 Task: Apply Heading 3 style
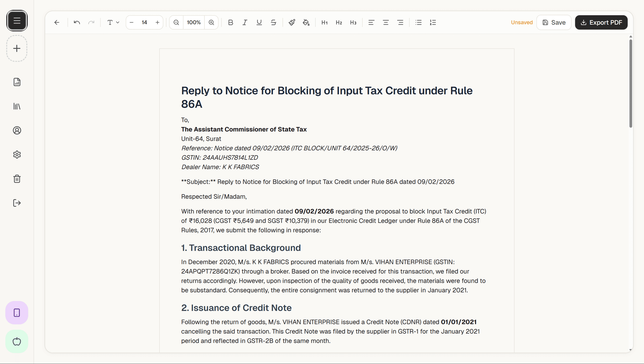pyautogui.click(x=353, y=22)
